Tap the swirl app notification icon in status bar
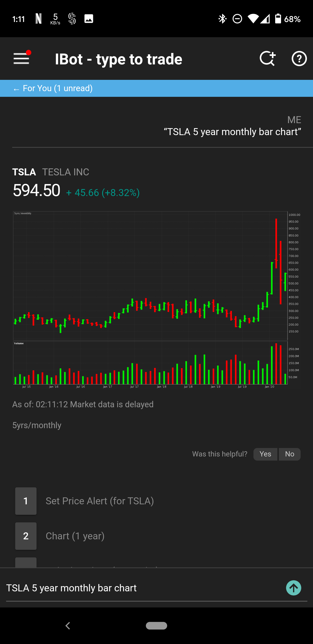The image size is (313, 644). (72, 19)
